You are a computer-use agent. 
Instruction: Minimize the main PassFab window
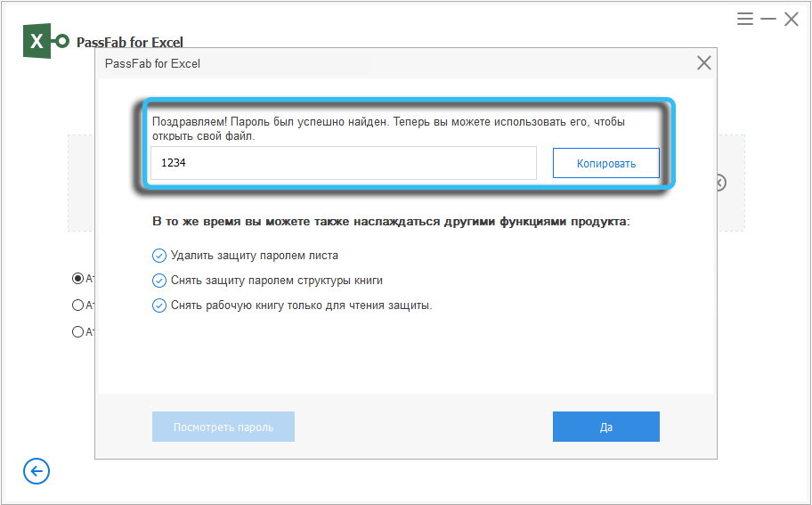tap(767, 19)
